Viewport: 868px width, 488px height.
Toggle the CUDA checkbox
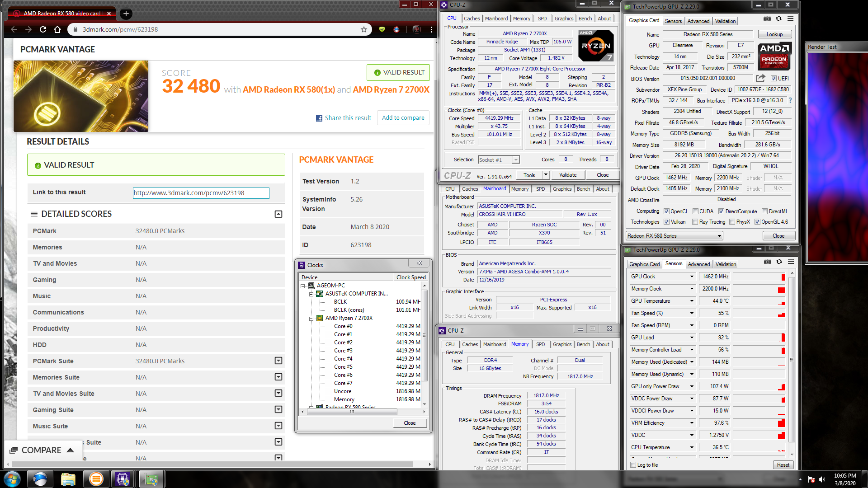[695, 211]
